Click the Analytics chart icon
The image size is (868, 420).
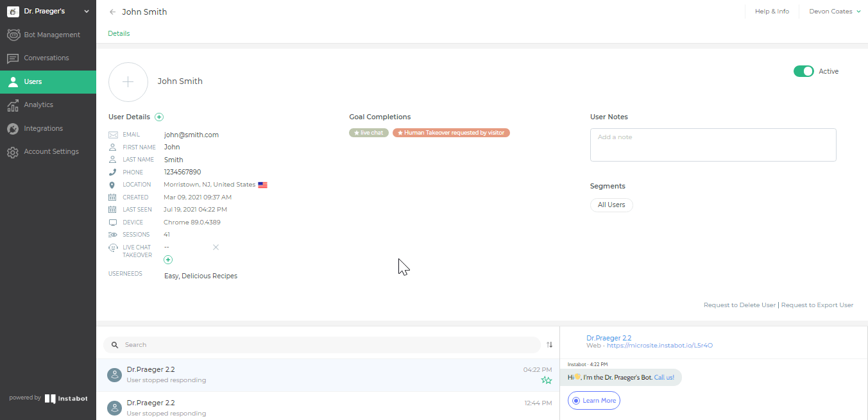tap(13, 105)
